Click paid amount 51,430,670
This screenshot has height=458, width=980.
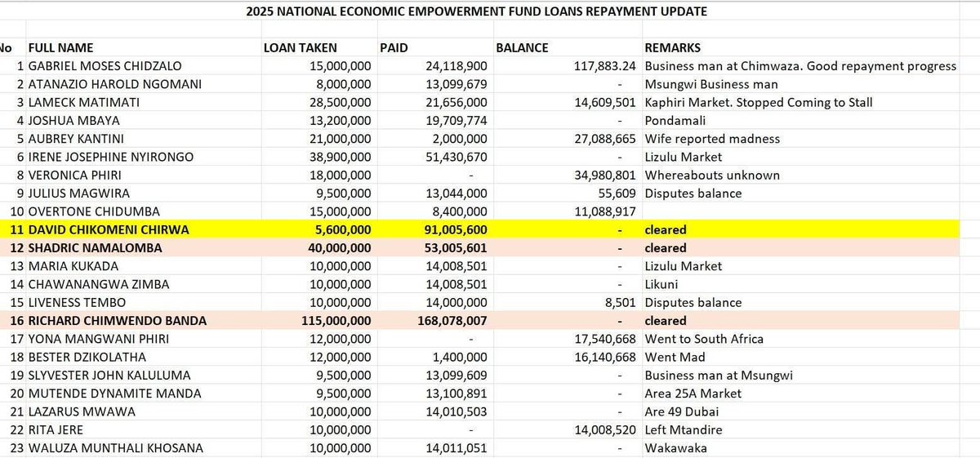pyautogui.click(x=457, y=157)
